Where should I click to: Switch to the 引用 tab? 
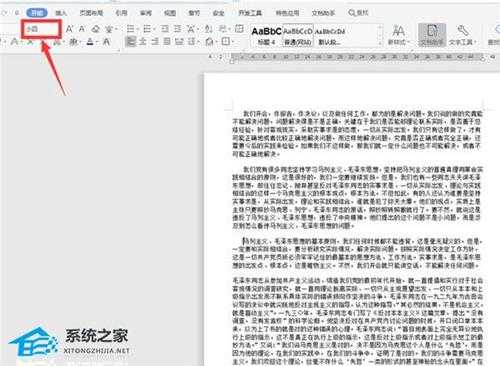[121, 13]
